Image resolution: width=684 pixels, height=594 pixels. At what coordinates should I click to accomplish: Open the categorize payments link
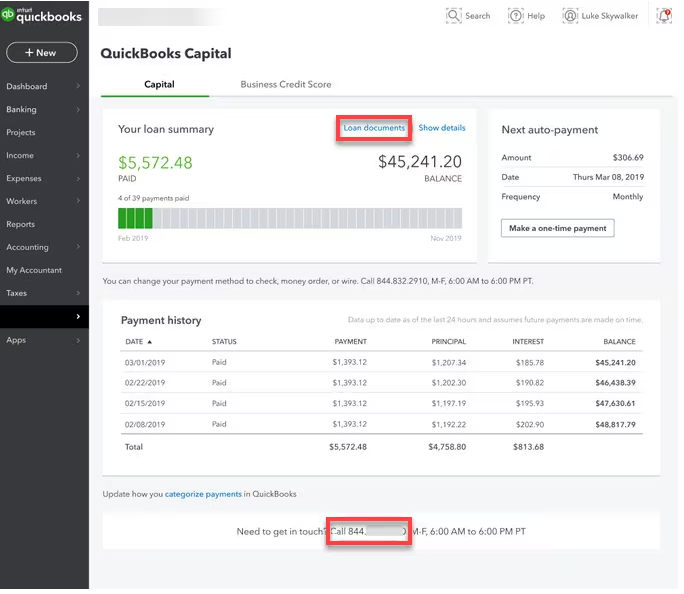click(x=203, y=494)
